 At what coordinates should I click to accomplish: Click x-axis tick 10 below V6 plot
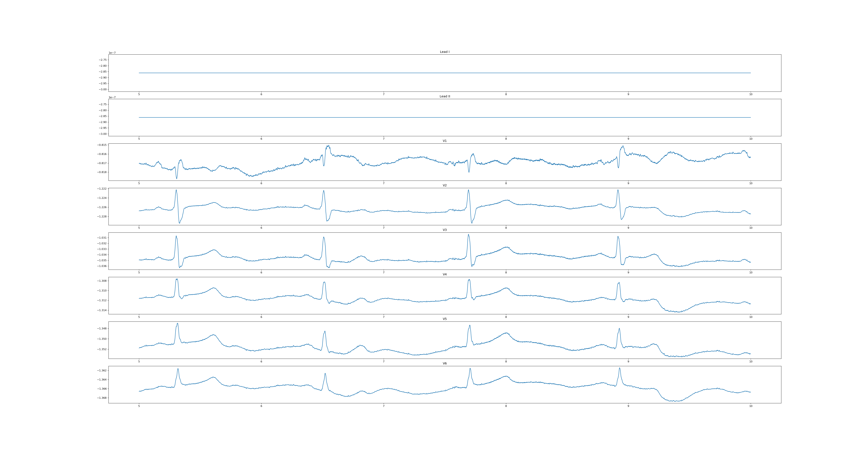coord(751,406)
